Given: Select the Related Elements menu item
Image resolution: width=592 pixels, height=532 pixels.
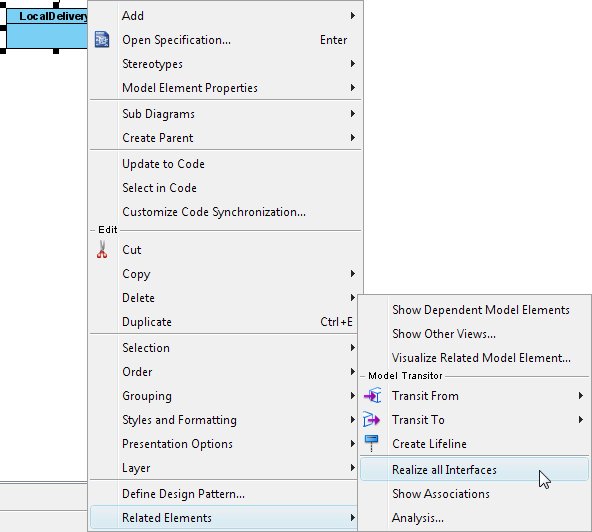Looking at the screenshot, I should pos(224,518).
